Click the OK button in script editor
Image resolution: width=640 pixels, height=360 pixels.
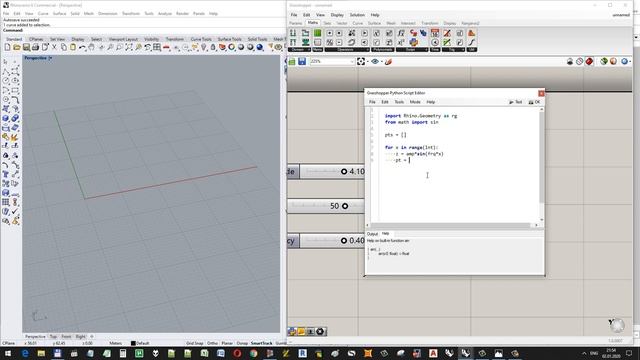point(534,102)
